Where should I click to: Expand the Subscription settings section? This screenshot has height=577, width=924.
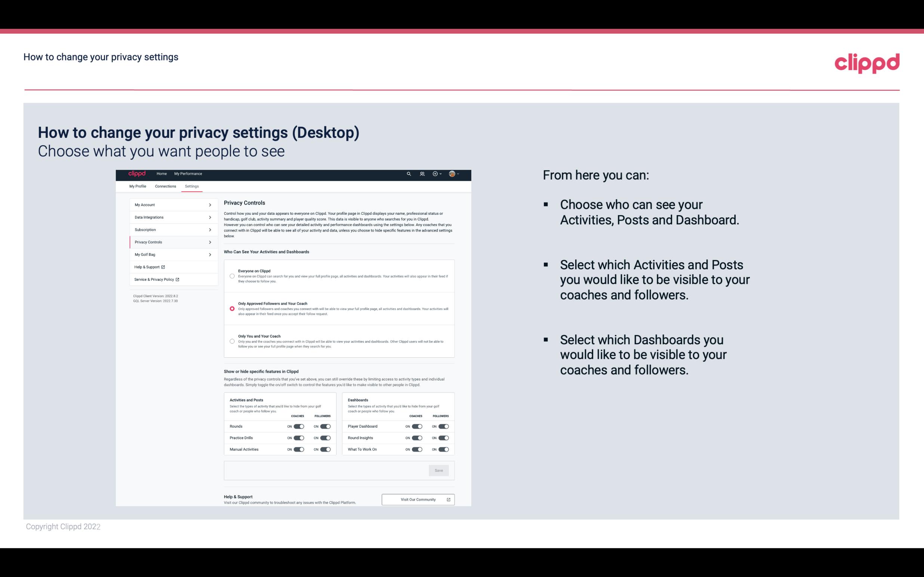pyautogui.click(x=171, y=229)
